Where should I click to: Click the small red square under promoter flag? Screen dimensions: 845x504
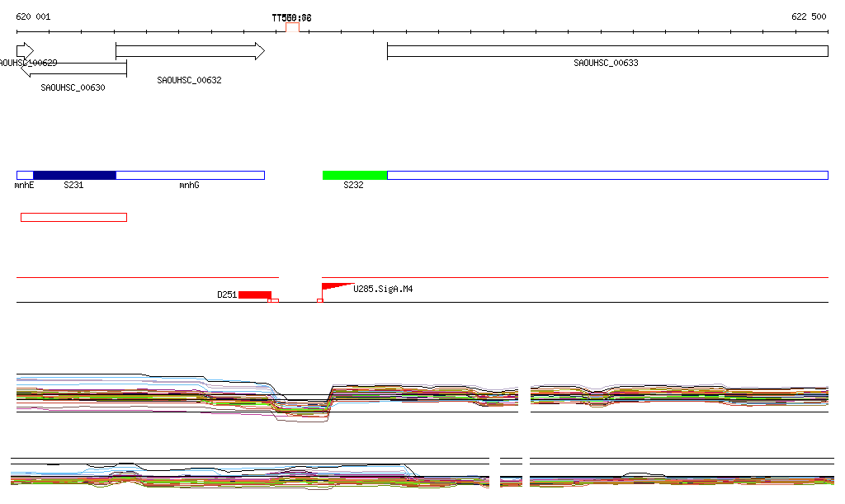tap(319, 300)
